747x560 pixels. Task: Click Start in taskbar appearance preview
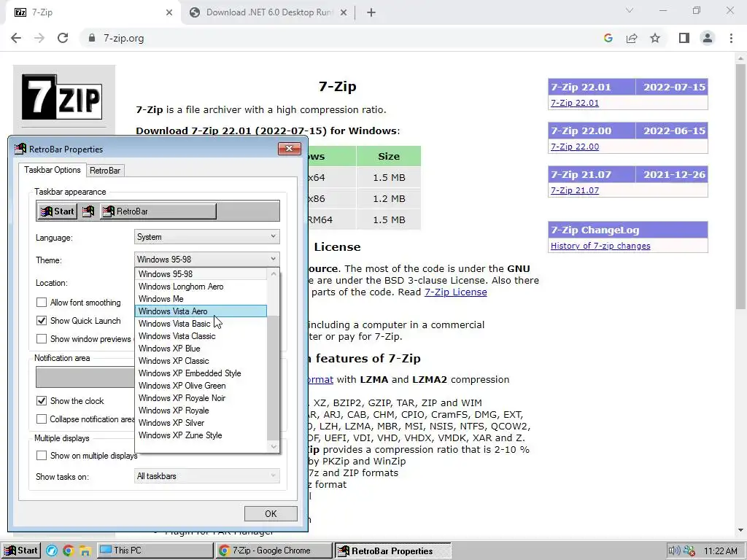click(x=57, y=211)
